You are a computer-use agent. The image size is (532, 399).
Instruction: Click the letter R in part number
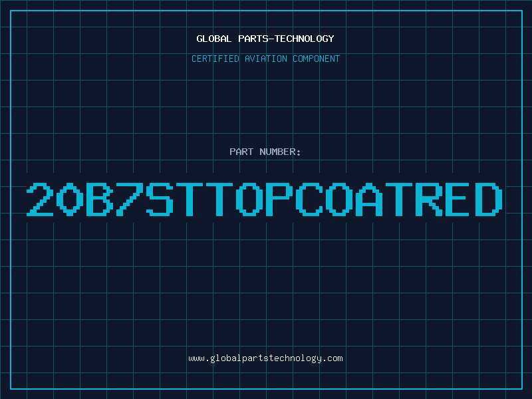pyautogui.click(x=428, y=199)
